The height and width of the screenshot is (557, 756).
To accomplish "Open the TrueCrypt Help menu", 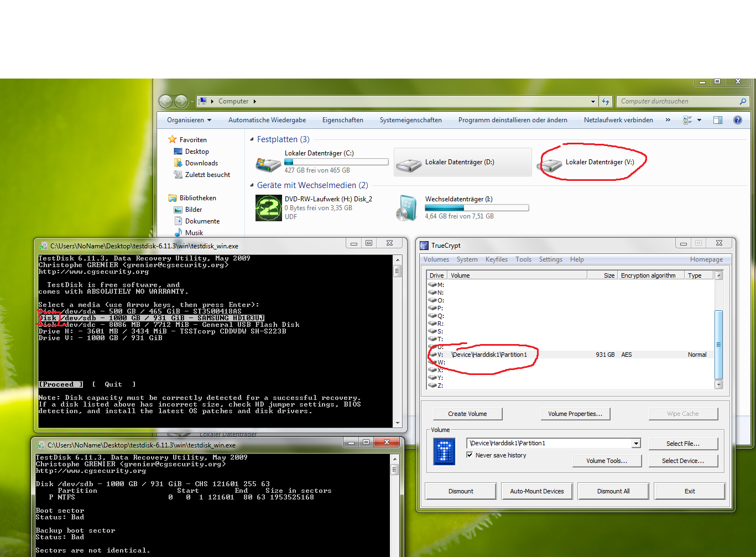I will coord(577,259).
